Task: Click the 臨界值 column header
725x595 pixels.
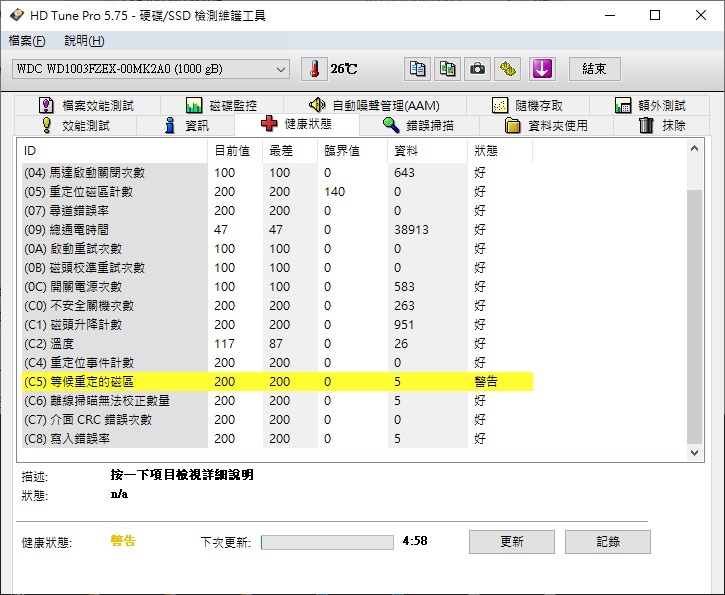Action: pyautogui.click(x=352, y=151)
